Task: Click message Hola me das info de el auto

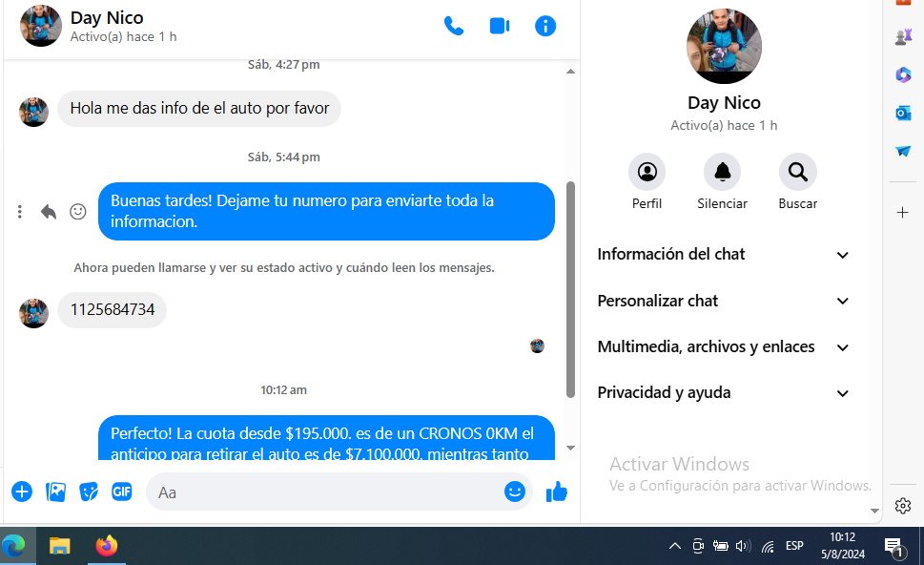Action: [199, 109]
